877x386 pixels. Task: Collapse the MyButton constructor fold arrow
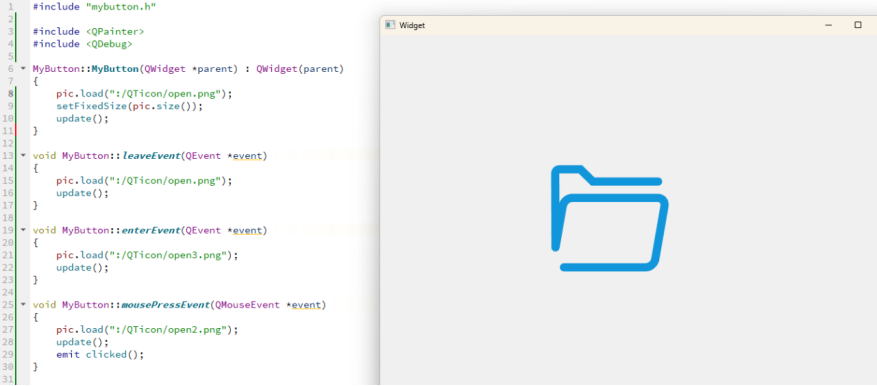(x=23, y=69)
